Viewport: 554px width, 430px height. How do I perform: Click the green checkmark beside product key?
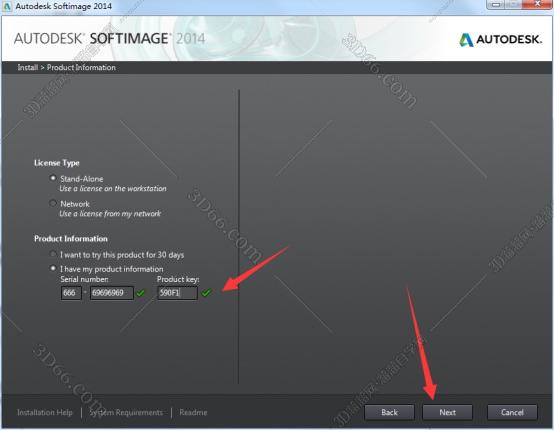click(206, 293)
